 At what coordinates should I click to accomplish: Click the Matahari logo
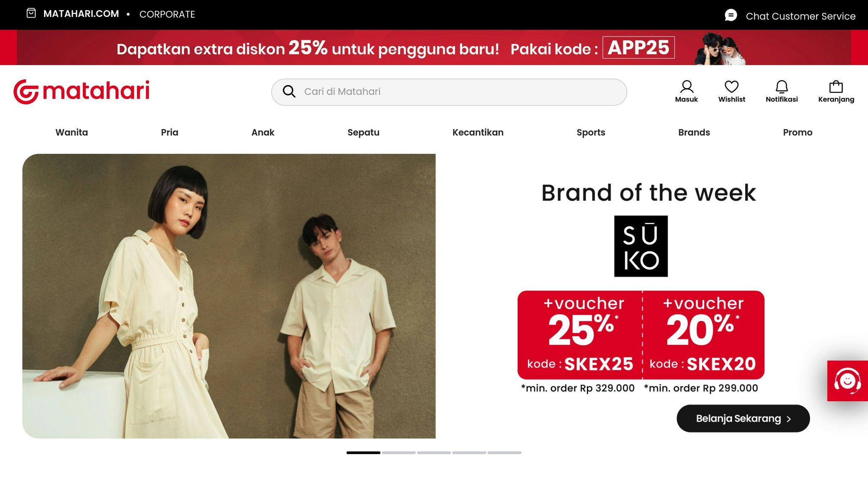coord(81,91)
